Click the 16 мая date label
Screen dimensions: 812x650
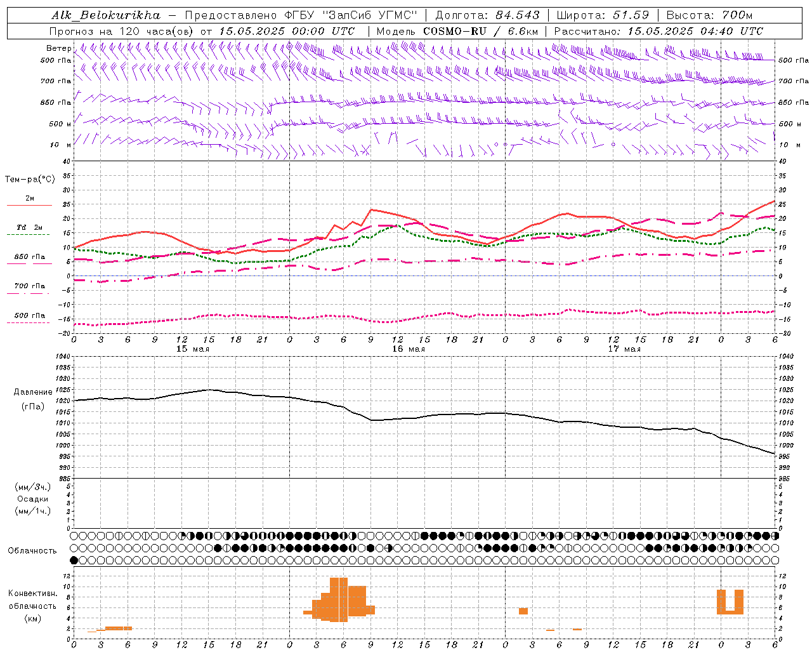coord(408,349)
